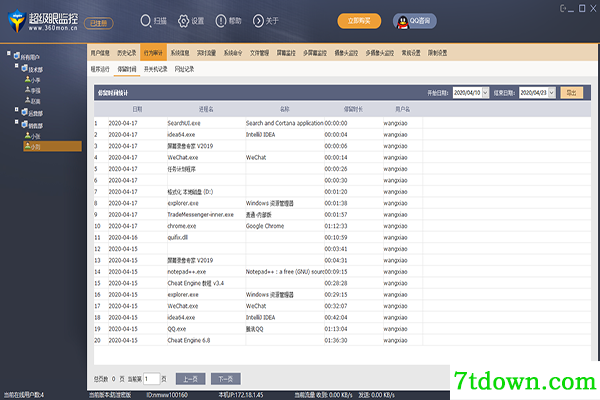600x400 pixels.
Task: Open the 多摄像头监控 tab
Action: pos(380,53)
